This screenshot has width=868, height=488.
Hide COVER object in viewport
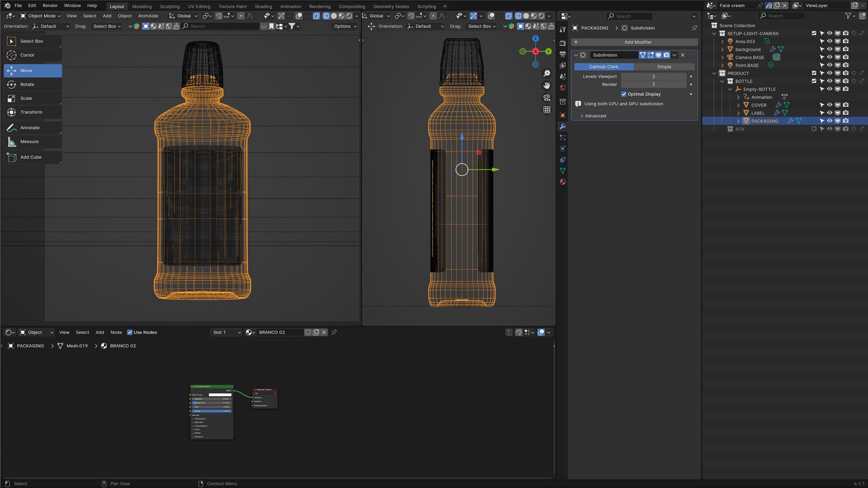tap(830, 105)
